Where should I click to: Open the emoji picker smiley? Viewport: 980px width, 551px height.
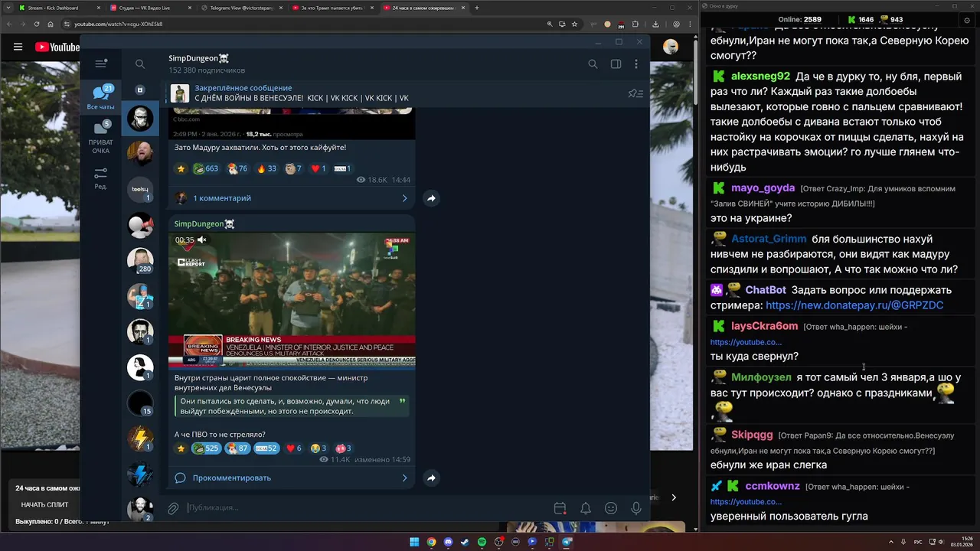tap(611, 508)
